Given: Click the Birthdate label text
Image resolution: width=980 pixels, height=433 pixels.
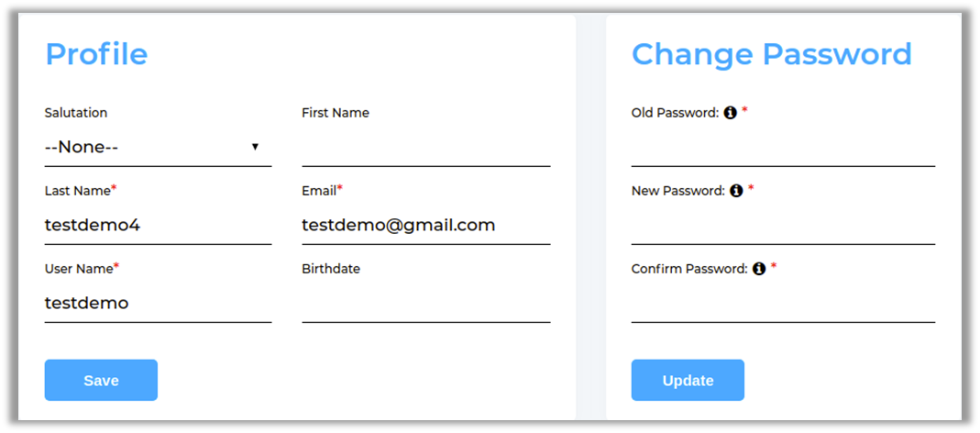Looking at the screenshot, I should (x=331, y=269).
